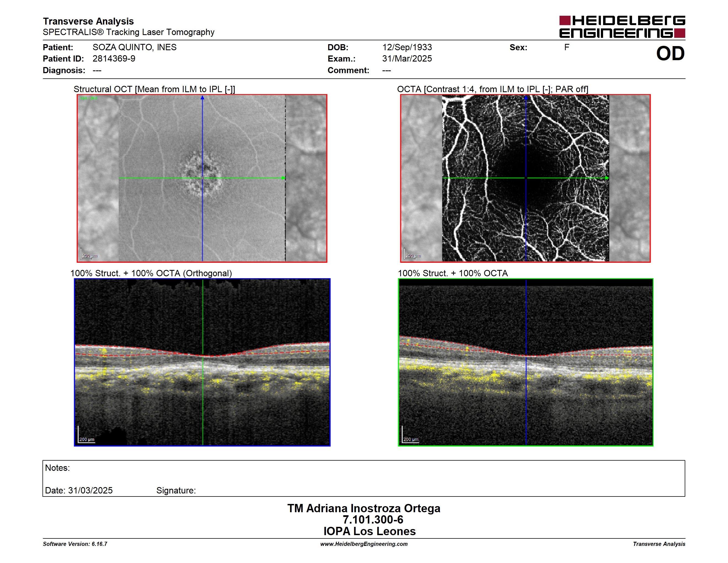
Task: Click the 'Structural OCT [Mean from ILM to IPL [-]]' caption
Action: tap(154, 89)
